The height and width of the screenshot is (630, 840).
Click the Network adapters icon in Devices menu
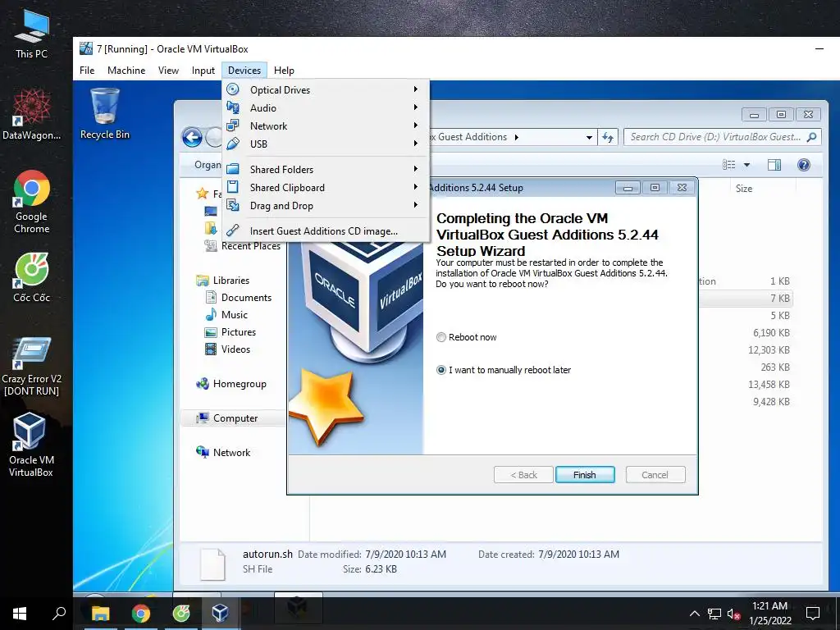coord(232,126)
